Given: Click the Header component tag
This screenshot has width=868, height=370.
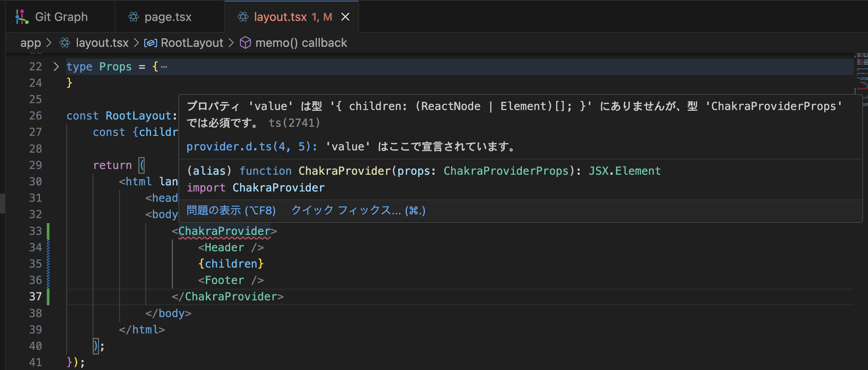Looking at the screenshot, I should (231, 247).
